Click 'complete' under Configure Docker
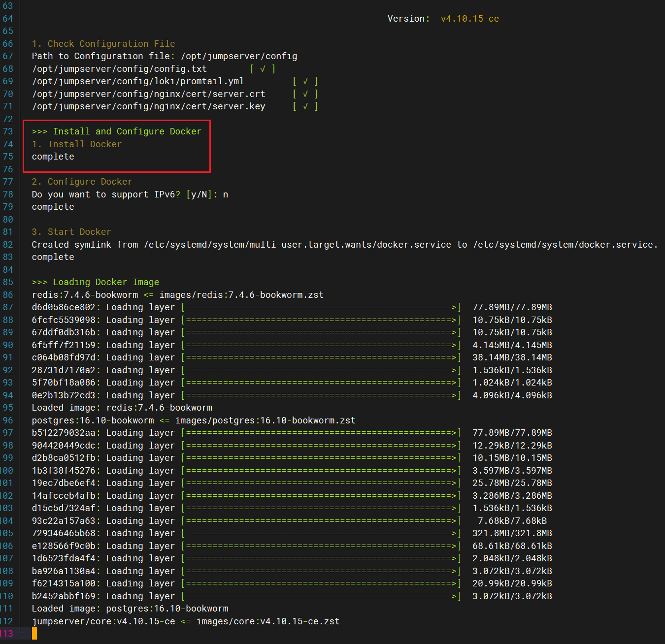 tap(53, 207)
